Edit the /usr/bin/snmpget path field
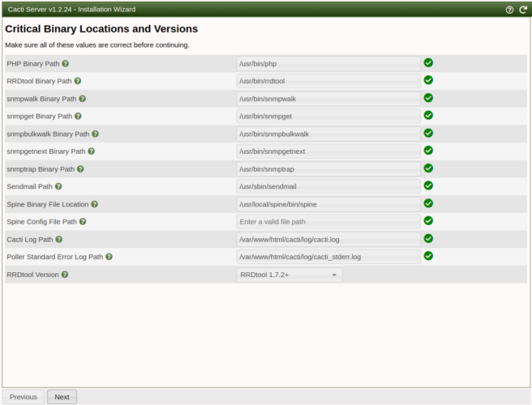 tap(328, 117)
